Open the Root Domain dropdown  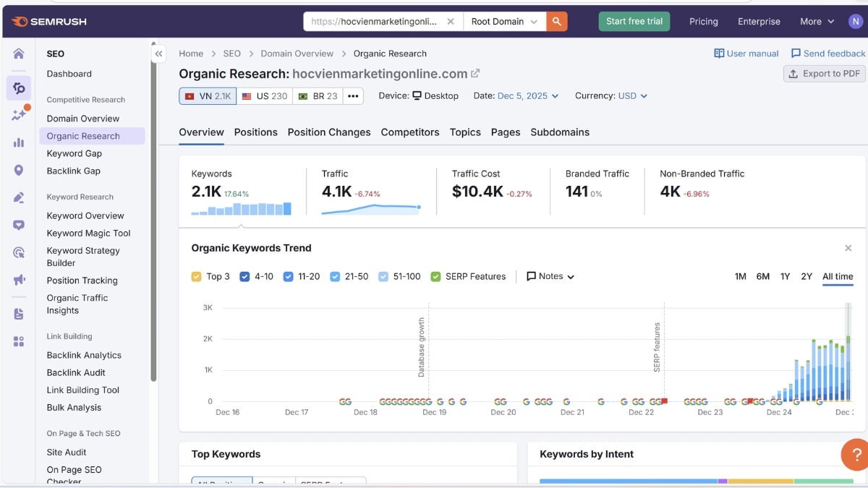(x=503, y=22)
